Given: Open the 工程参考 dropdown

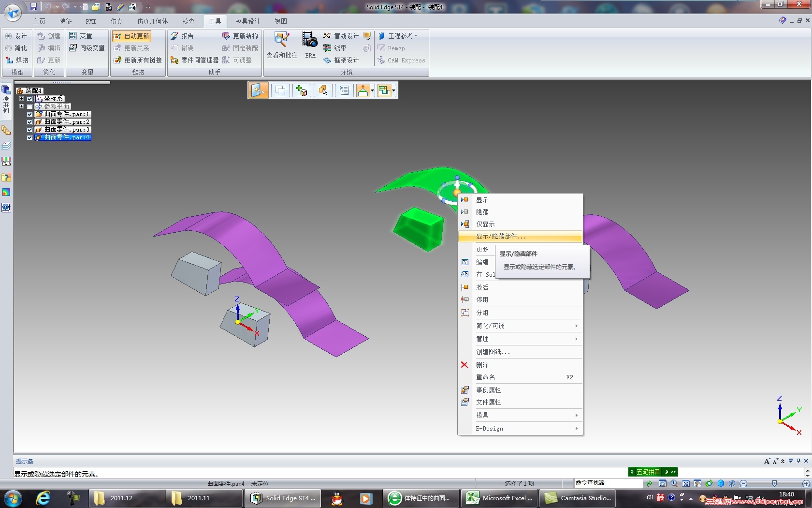Looking at the screenshot, I should (x=398, y=36).
